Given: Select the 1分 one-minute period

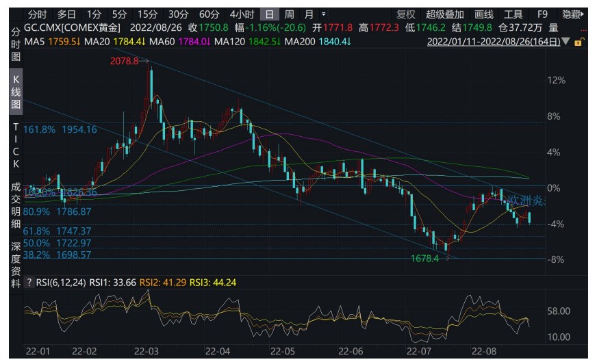Looking at the screenshot, I should tap(94, 14).
